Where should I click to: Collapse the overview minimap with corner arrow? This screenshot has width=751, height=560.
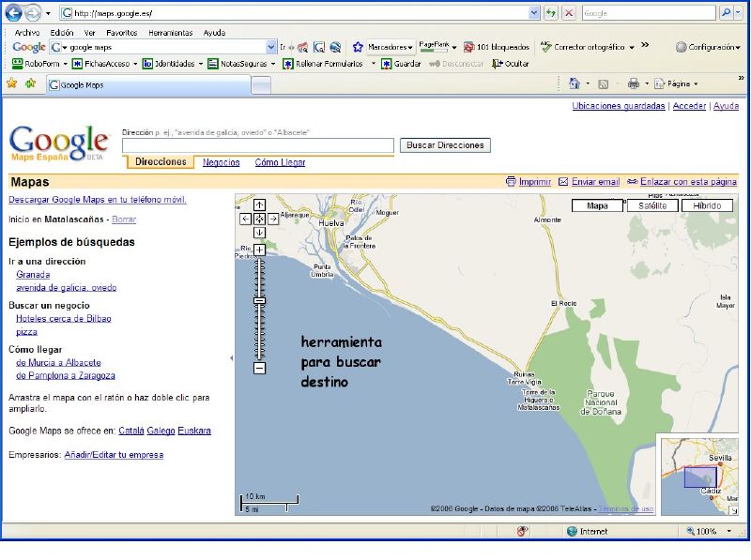733,510
